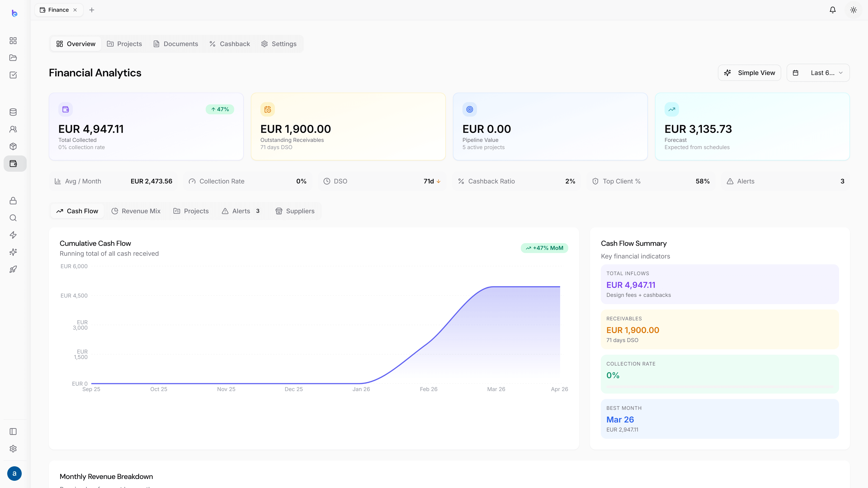This screenshot has width=868, height=488.
Task: Open the package box icon in sidebar
Action: point(13,146)
